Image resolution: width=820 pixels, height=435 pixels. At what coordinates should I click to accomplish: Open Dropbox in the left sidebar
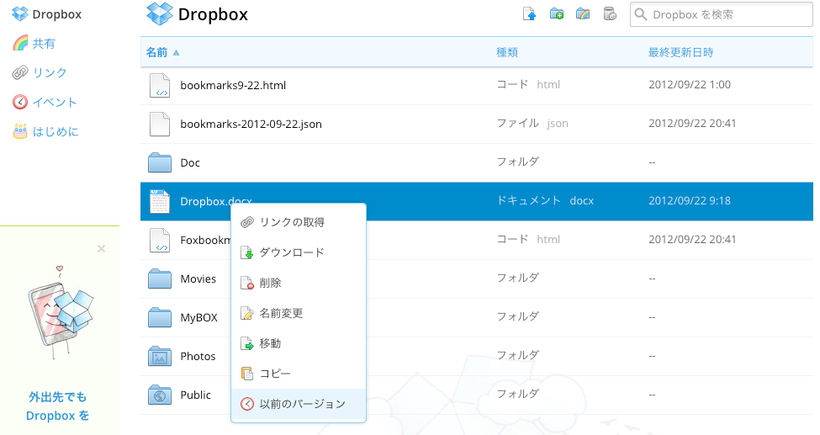47,14
